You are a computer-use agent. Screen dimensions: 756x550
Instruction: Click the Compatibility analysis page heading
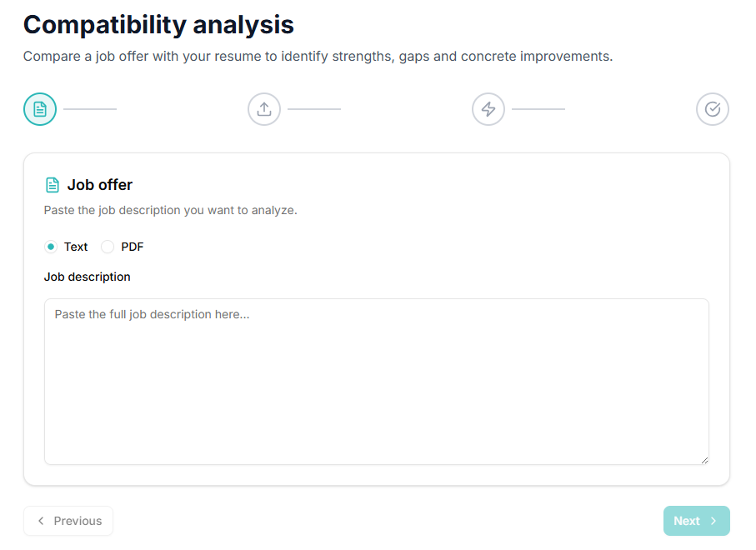click(x=158, y=25)
